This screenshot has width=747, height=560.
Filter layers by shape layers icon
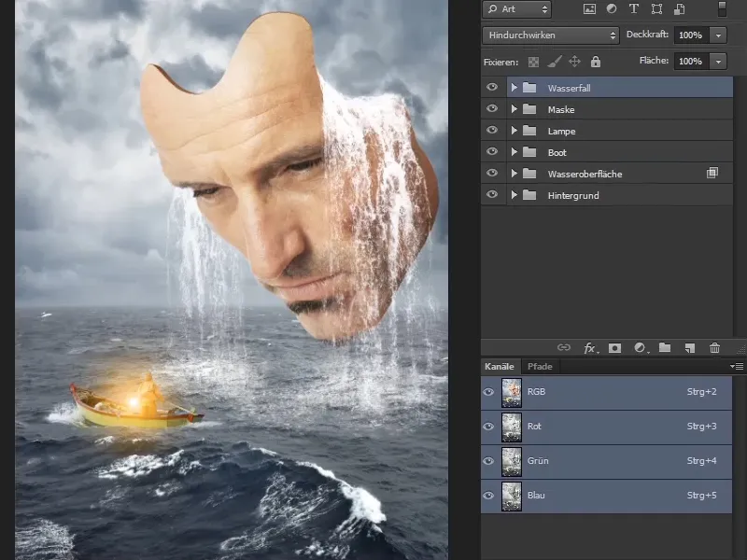pyautogui.click(x=656, y=9)
